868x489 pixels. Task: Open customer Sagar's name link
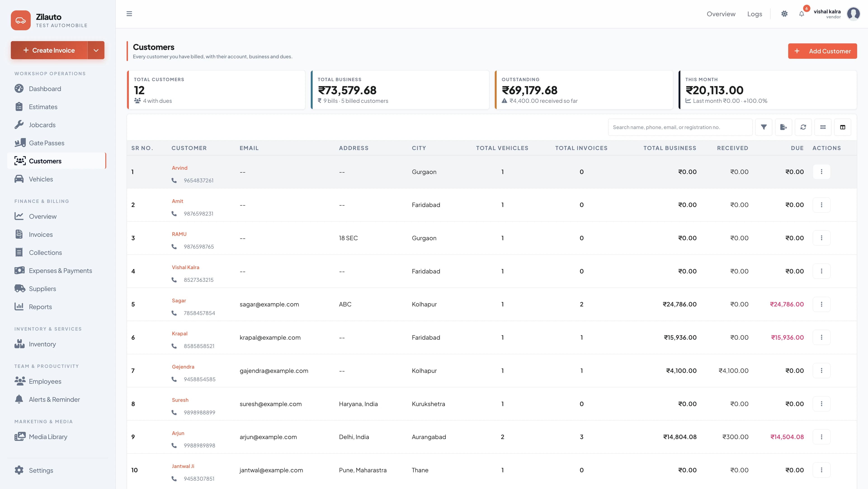179,300
